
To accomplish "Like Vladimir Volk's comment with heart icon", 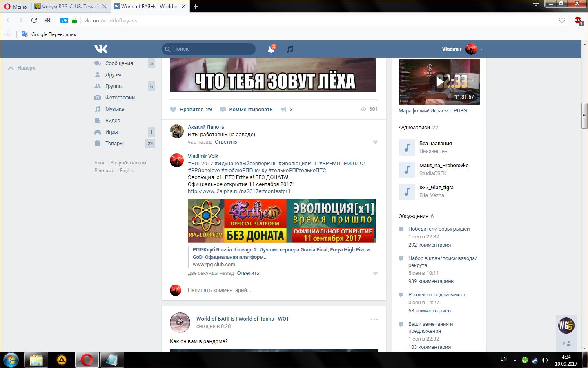I will 375,274.
